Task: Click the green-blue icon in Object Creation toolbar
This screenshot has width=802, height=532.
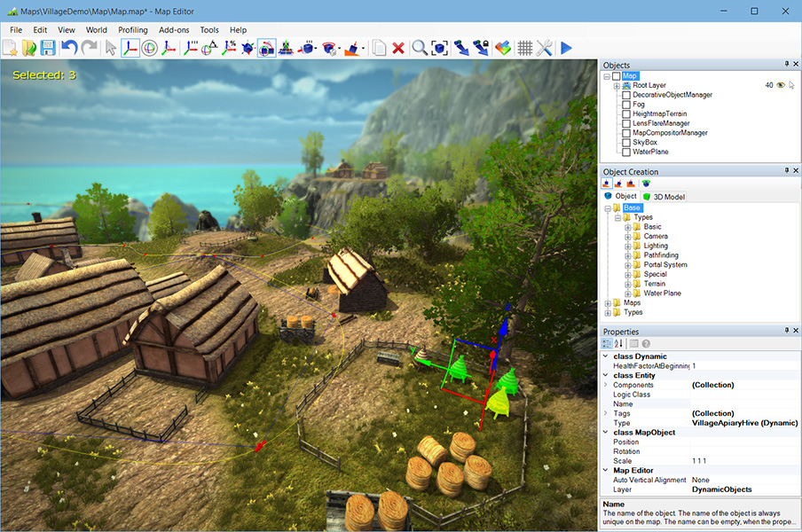Action: (x=646, y=184)
